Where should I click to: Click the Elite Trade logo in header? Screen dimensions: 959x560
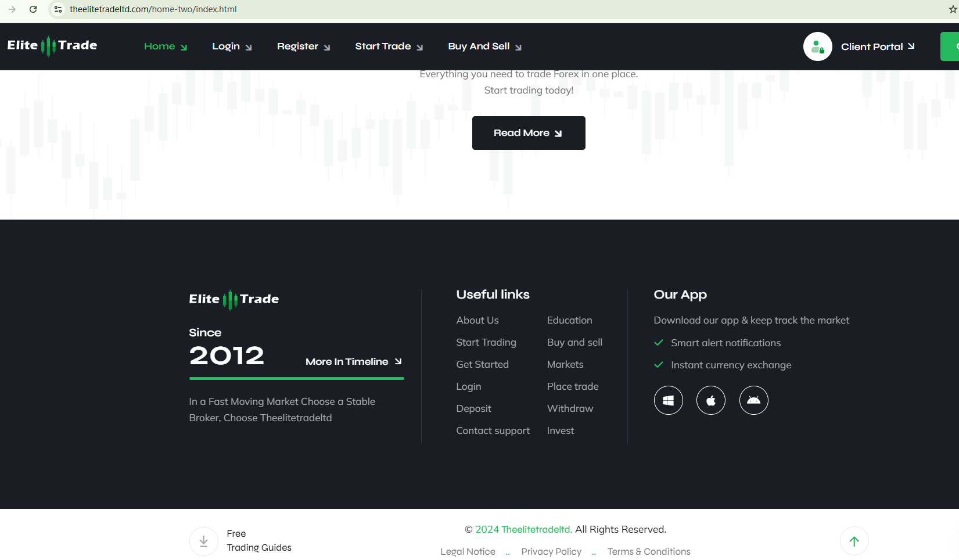(52, 46)
